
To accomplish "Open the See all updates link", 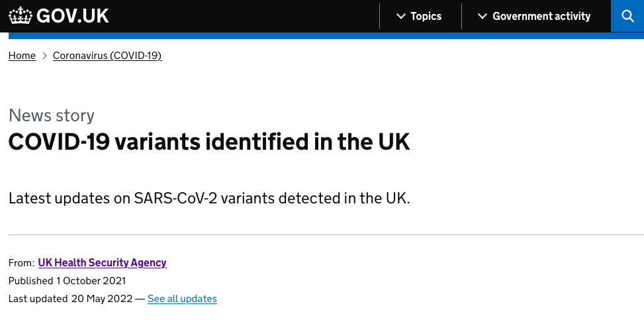I will point(183,299).
